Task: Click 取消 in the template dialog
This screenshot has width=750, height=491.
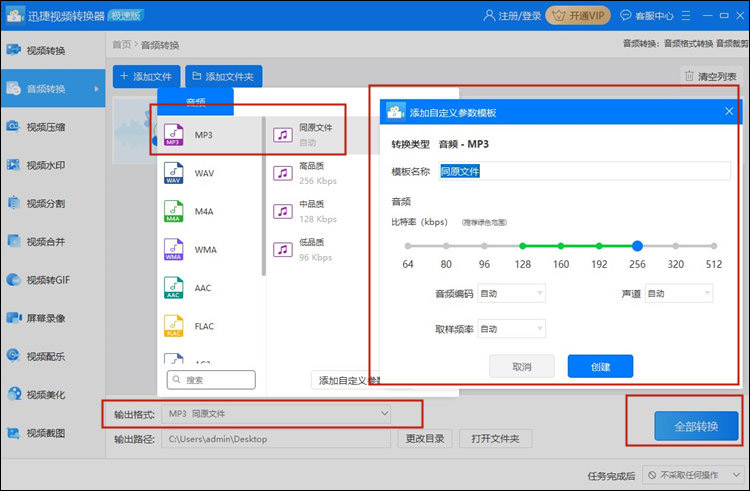Action: (522, 367)
